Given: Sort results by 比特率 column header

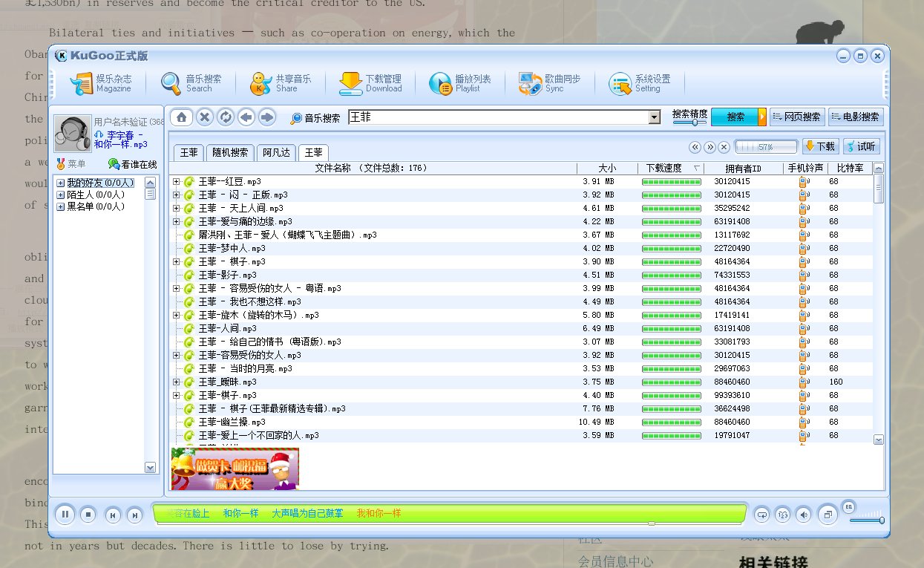Looking at the screenshot, I should pyautogui.click(x=850, y=169).
